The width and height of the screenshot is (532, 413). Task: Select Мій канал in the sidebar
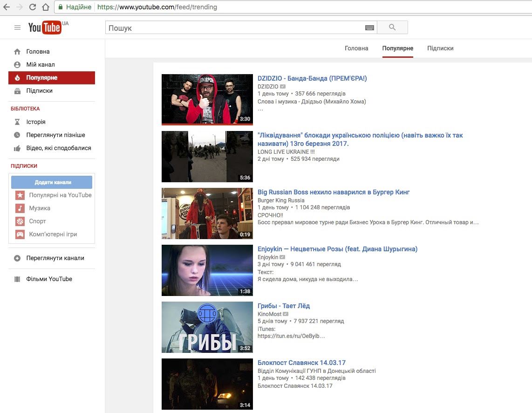pyautogui.click(x=41, y=64)
